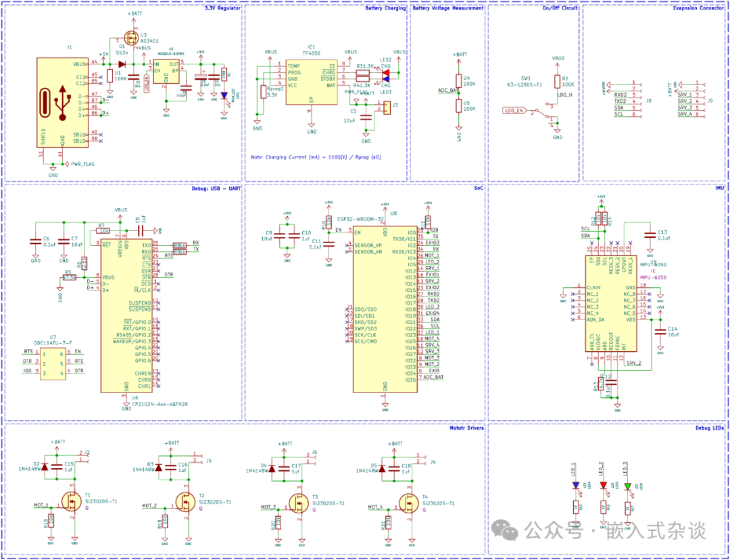Click the "Battery Voltage Measurement" title
This screenshot has height=560, width=730.
tap(448, 8)
